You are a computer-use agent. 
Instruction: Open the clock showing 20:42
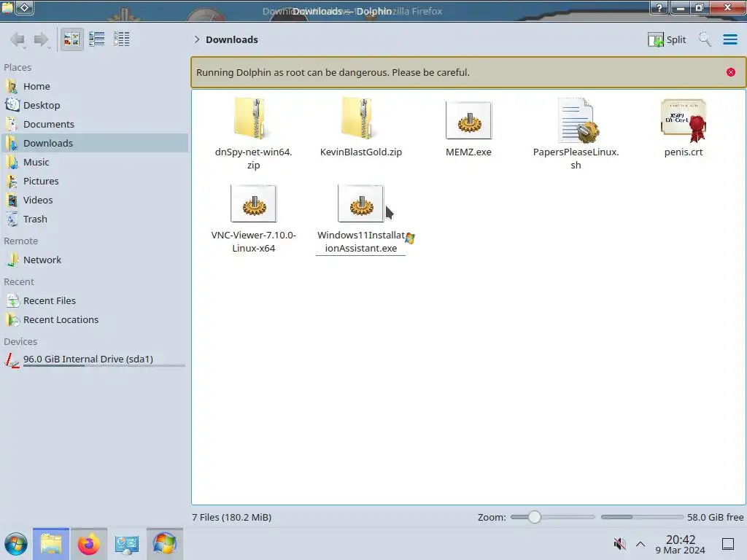pyautogui.click(x=681, y=544)
